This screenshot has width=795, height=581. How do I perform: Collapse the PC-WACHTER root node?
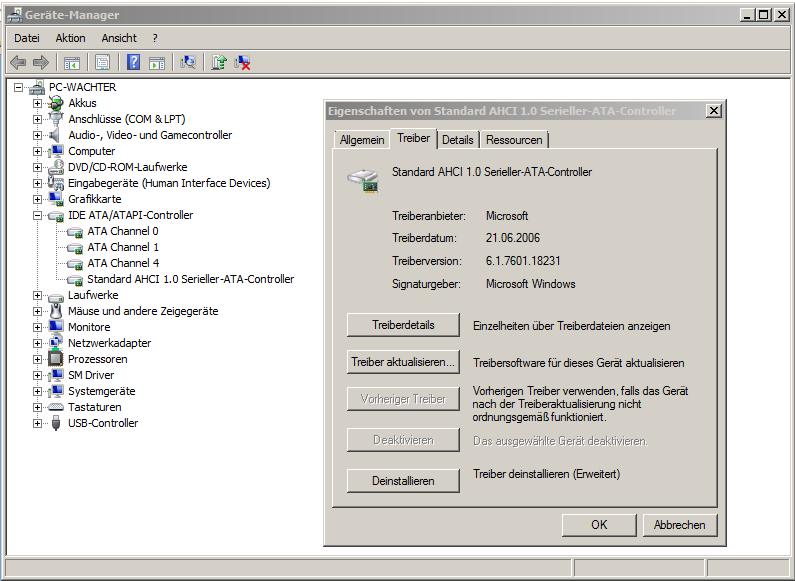(19, 87)
